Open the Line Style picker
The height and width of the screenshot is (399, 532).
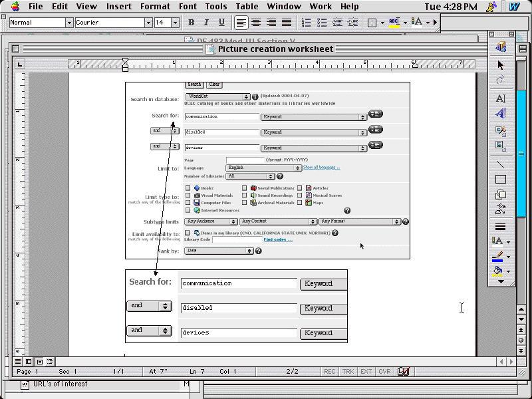(x=501, y=227)
